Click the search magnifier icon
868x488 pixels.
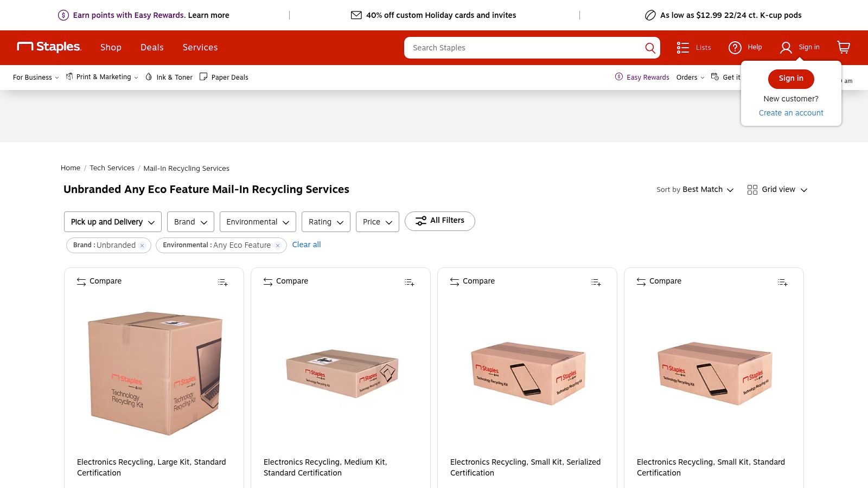coord(649,48)
